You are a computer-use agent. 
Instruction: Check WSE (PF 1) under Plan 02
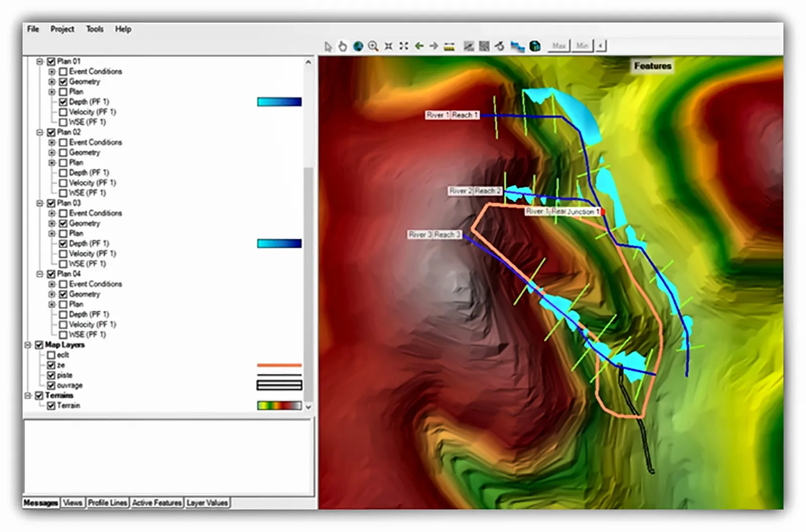point(63,193)
